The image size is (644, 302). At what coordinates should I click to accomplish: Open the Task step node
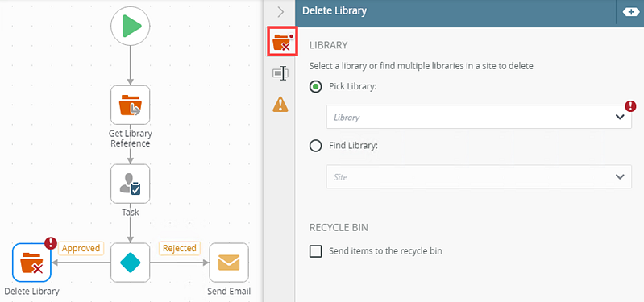131,184
